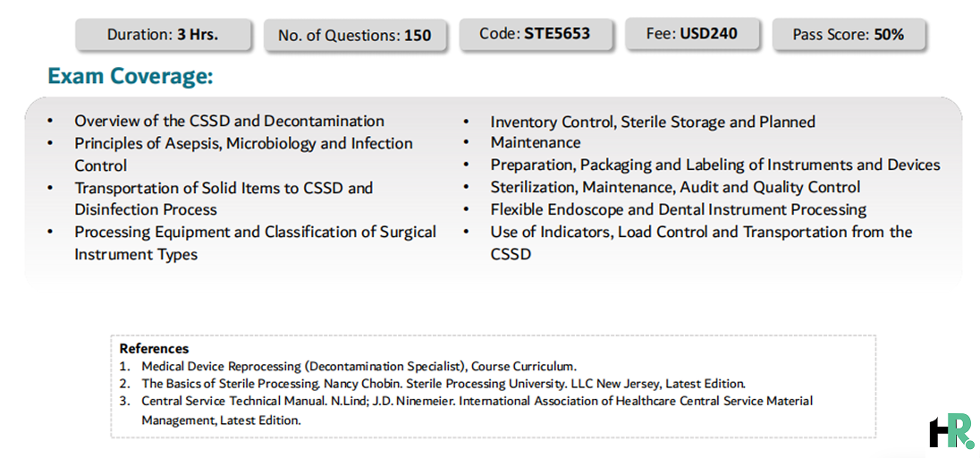The width and height of the screenshot is (980, 458).
Task: Open The Basics of Sterile Processing reference
Action: tap(444, 383)
